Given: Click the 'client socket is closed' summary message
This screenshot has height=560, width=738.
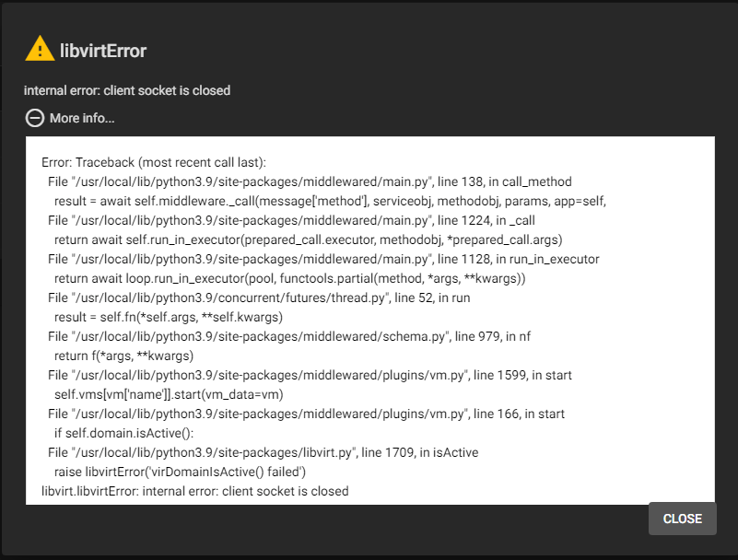Looking at the screenshot, I should point(127,90).
